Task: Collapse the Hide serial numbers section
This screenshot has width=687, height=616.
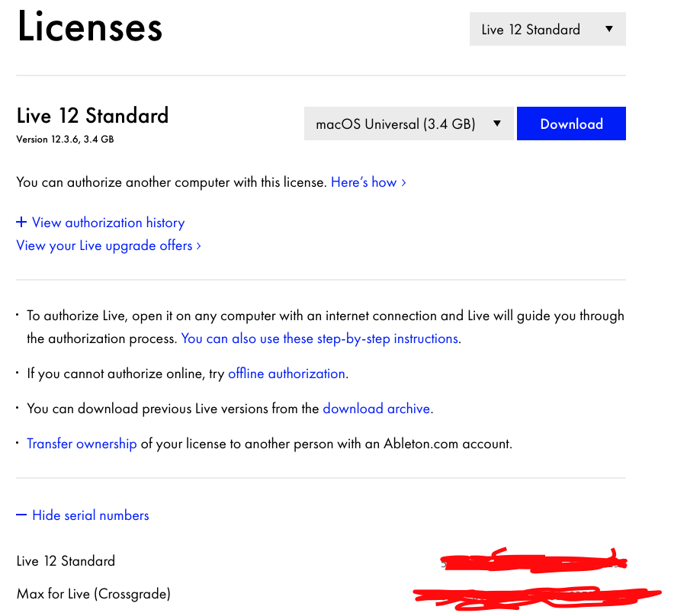Action: pos(90,515)
